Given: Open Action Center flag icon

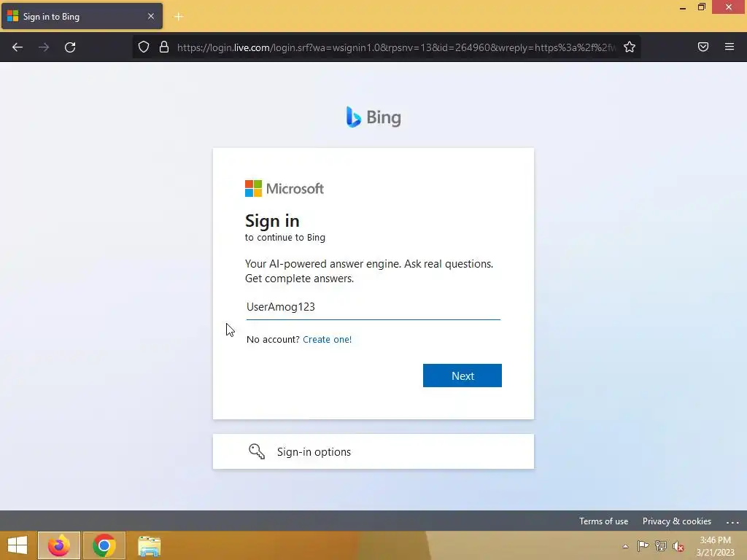Looking at the screenshot, I should 643,546.
